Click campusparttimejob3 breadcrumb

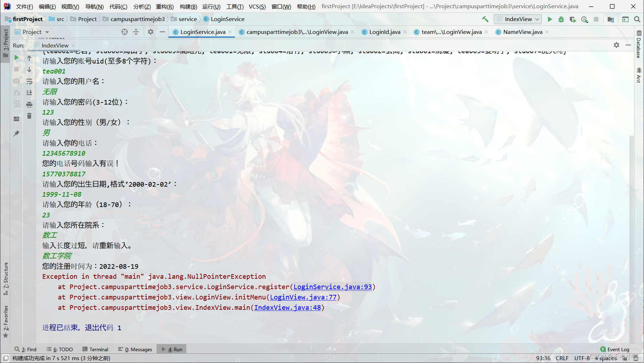(134, 19)
